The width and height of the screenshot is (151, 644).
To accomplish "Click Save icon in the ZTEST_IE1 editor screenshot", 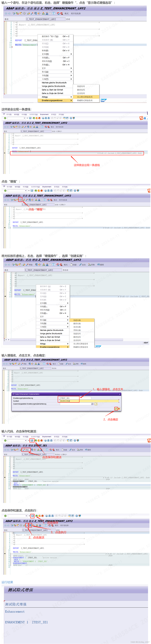I will click(32, 441).
